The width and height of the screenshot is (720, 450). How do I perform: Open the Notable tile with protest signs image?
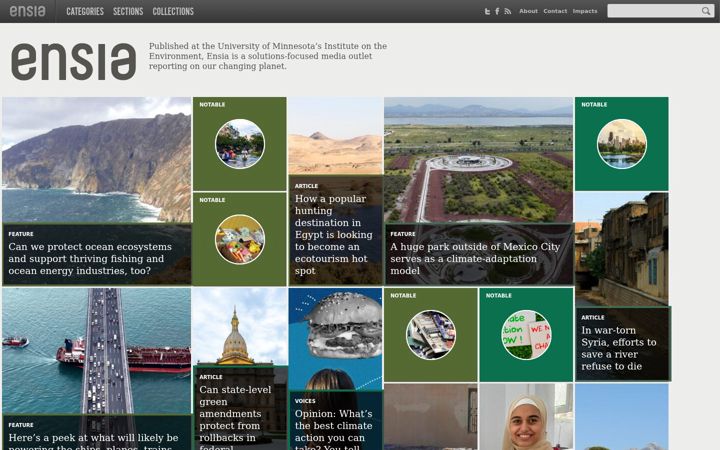coord(526,335)
